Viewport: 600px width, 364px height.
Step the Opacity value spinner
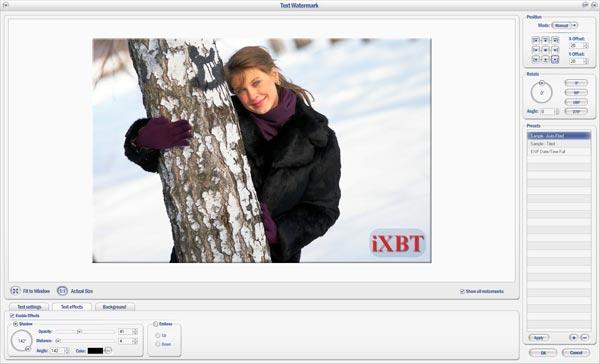coord(135,331)
